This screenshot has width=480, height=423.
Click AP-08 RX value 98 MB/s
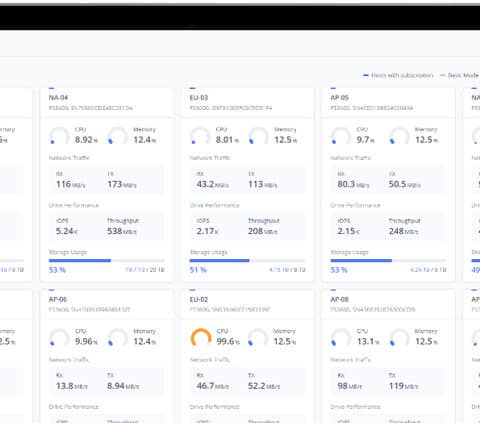click(350, 386)
